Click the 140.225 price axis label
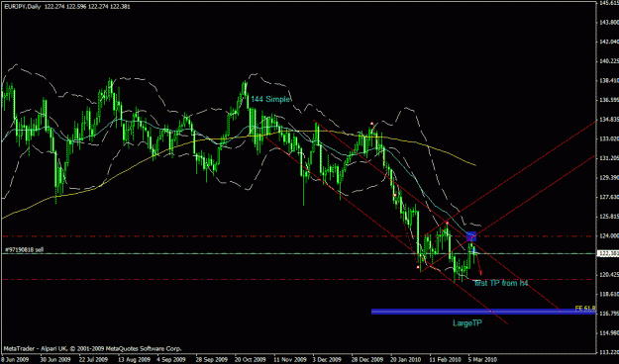 pyautogui.click(x=609, y=61)
